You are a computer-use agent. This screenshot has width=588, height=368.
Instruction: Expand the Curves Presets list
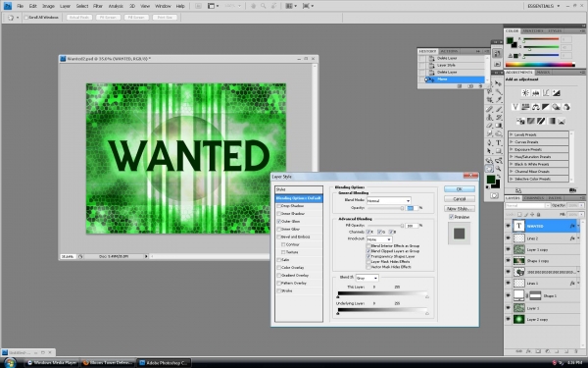(x=512, y=142)
